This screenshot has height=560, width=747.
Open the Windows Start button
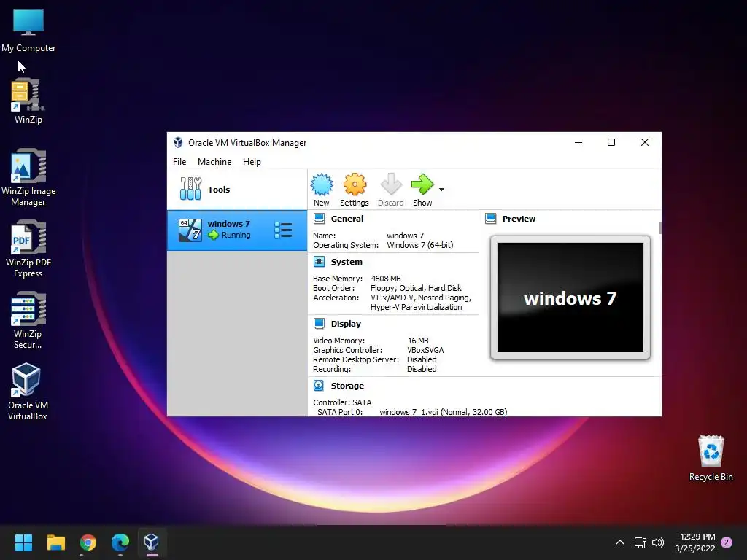click(x=23, y=542)
